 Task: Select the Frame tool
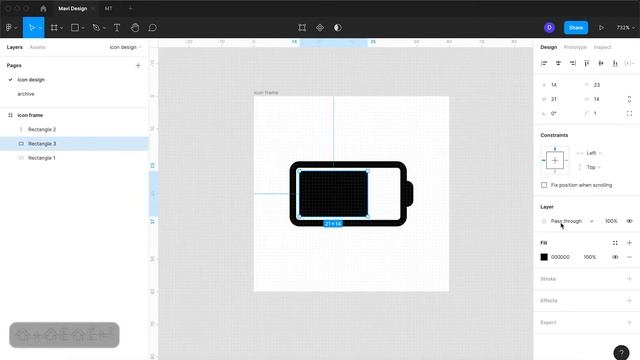[54, 28]
